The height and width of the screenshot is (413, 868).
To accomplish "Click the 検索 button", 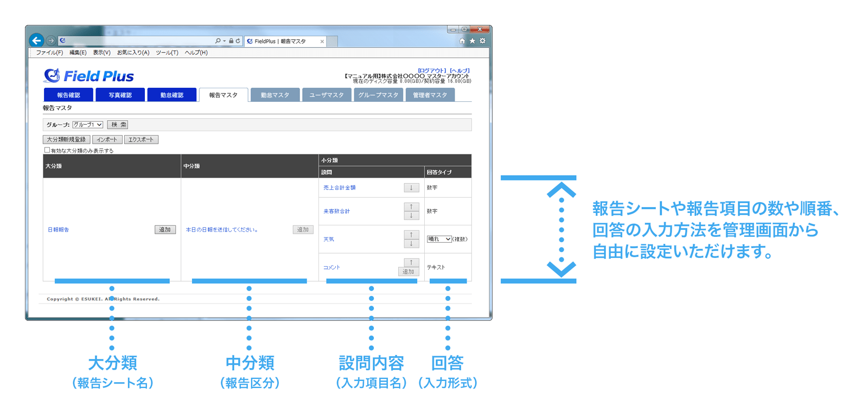I will (118, 125).
